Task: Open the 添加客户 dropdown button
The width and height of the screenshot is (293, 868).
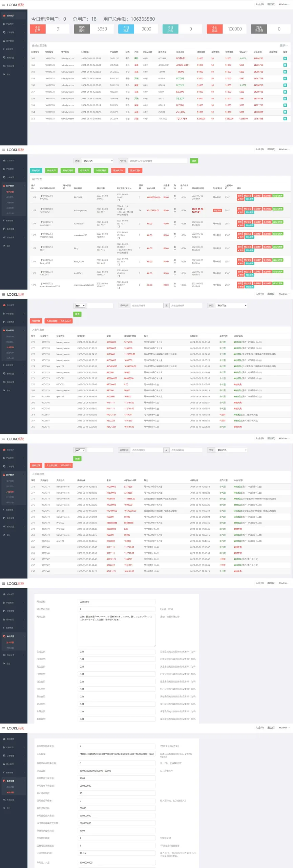Action: click(118, 171)
